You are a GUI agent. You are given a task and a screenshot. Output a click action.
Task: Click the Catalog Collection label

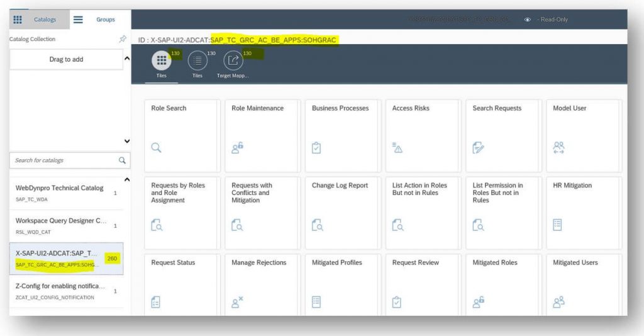click(x=33, y=39)
